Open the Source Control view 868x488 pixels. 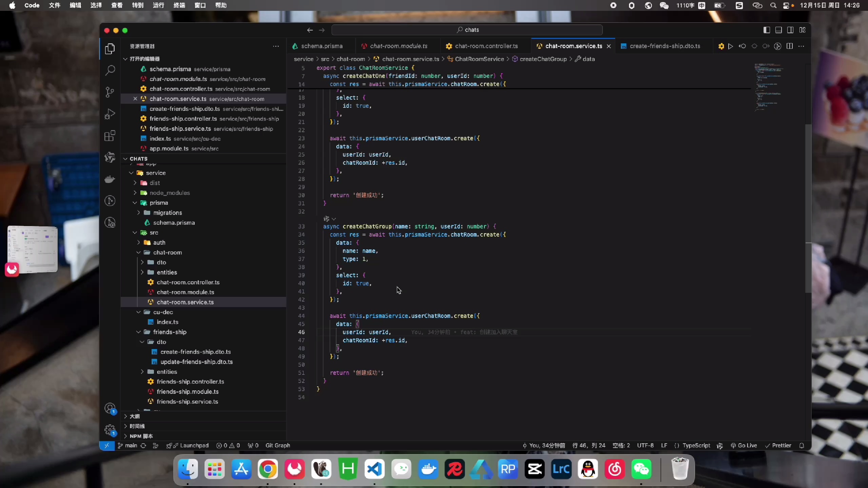110,92
